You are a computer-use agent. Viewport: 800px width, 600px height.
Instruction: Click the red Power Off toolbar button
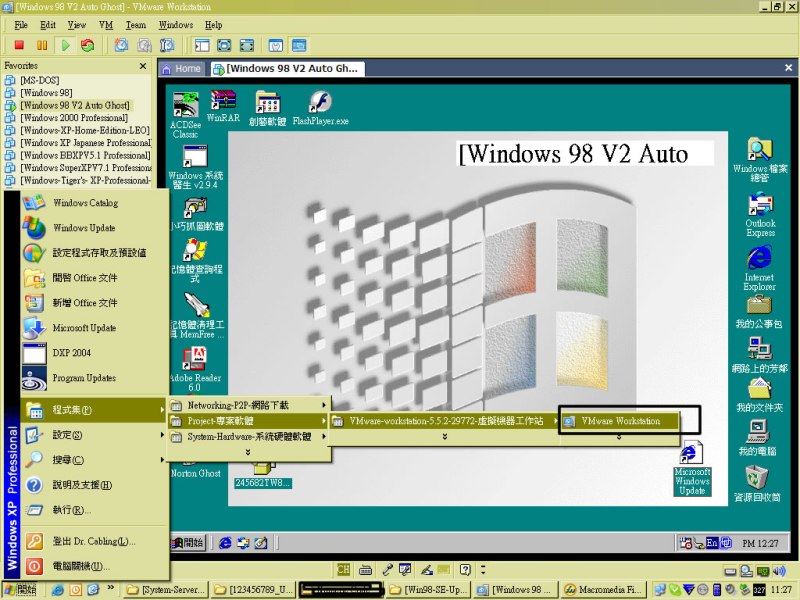[19, 45]
